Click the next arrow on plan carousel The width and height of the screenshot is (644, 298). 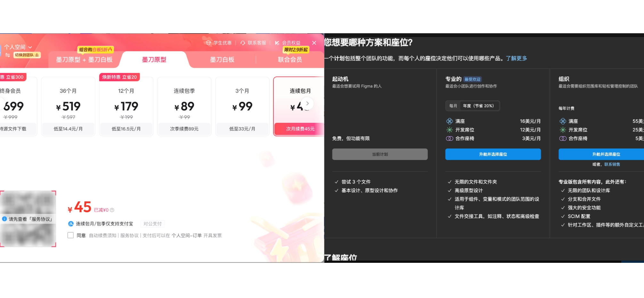click(307, 103)
